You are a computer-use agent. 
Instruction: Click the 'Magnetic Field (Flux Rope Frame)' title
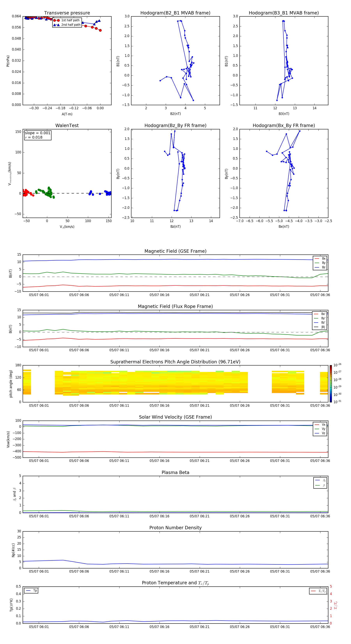click(175, 307)
